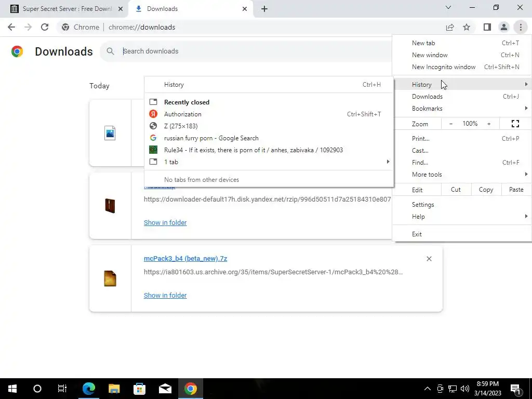532x399 pixels.
Task: Reopen the Authorization closed tab
Action: coord(269,114)
